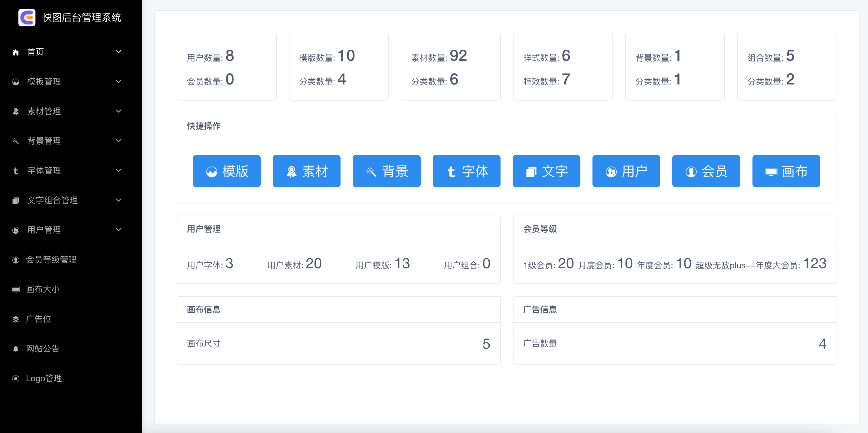
Task: Click the ribbon icon beside 素材管理 in sidebar
Action: pyautogui.click(x=15, y=112)
